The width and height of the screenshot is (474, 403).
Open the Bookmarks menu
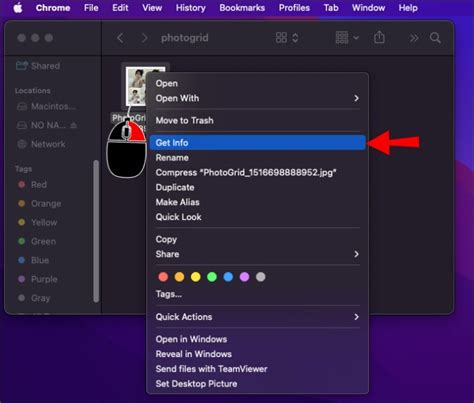coord(242,8)
